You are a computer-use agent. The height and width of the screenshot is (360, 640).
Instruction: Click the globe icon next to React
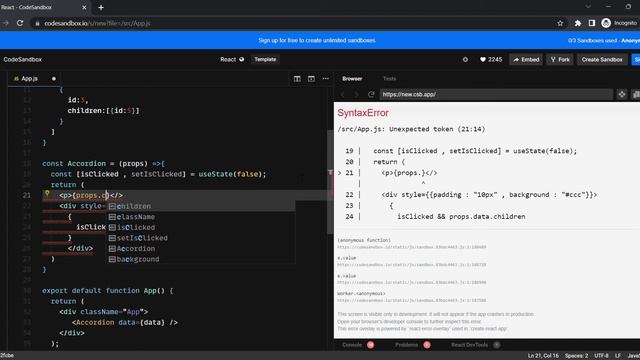(x=242, y=60)
